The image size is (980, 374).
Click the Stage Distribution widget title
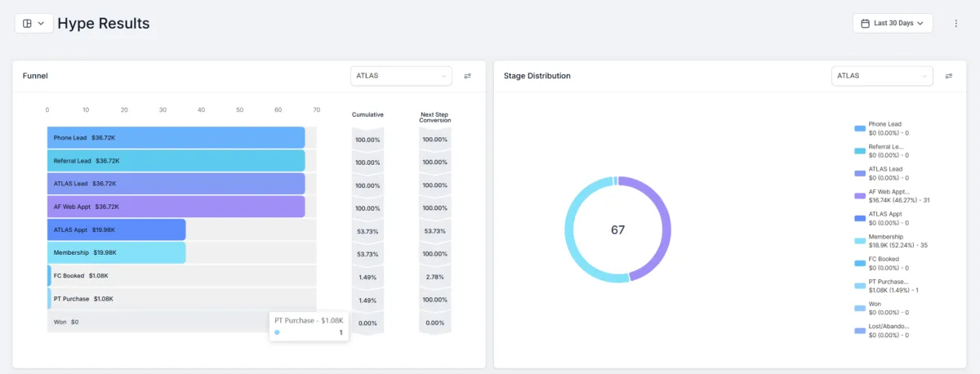[x=537, y=76]
